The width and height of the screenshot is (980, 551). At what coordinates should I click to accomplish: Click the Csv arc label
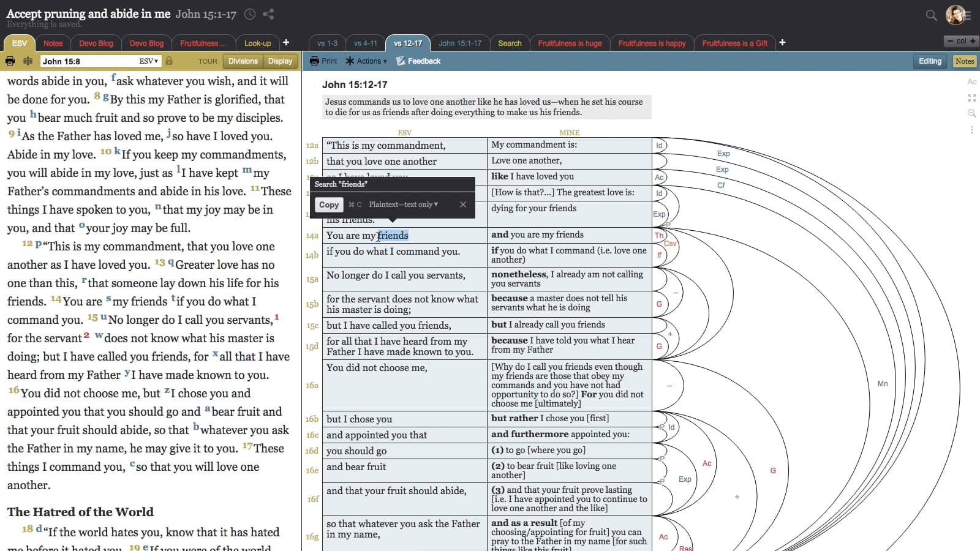[670, 244]
